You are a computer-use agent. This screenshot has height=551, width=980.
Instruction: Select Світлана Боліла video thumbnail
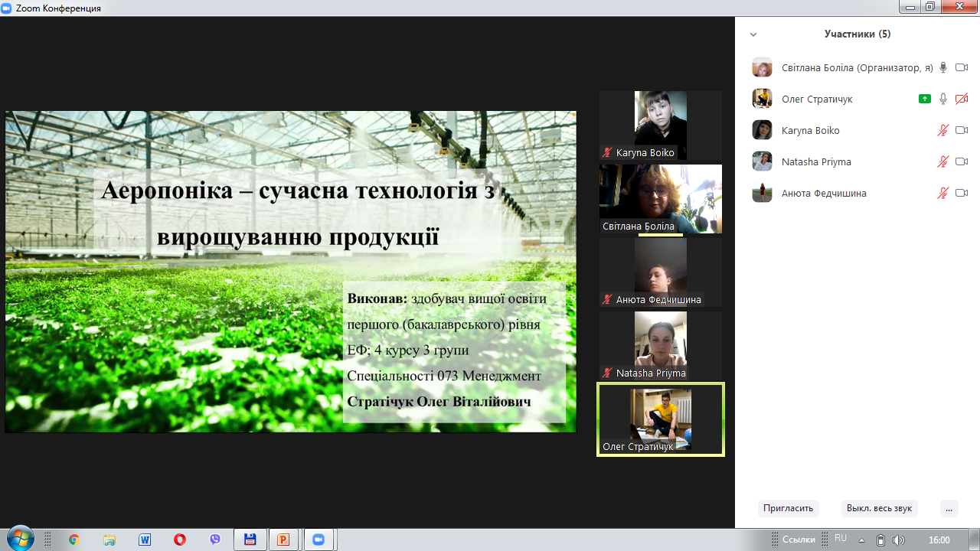pos(661,199)
